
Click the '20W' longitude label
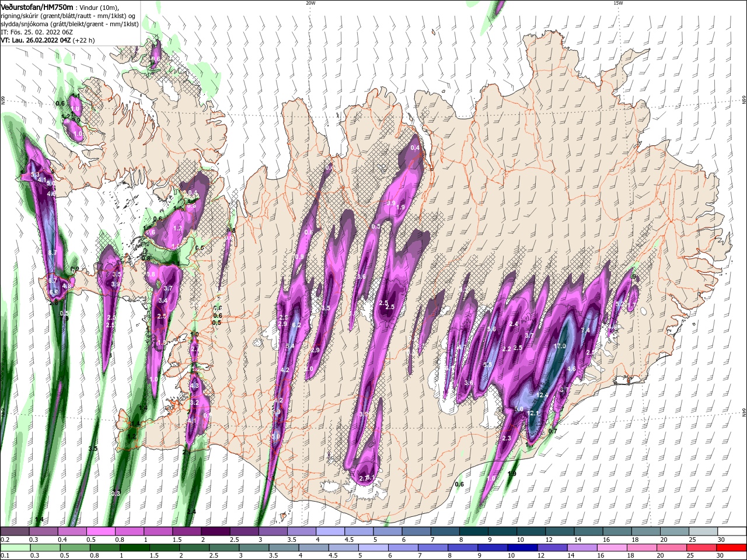tap(310, 3)
